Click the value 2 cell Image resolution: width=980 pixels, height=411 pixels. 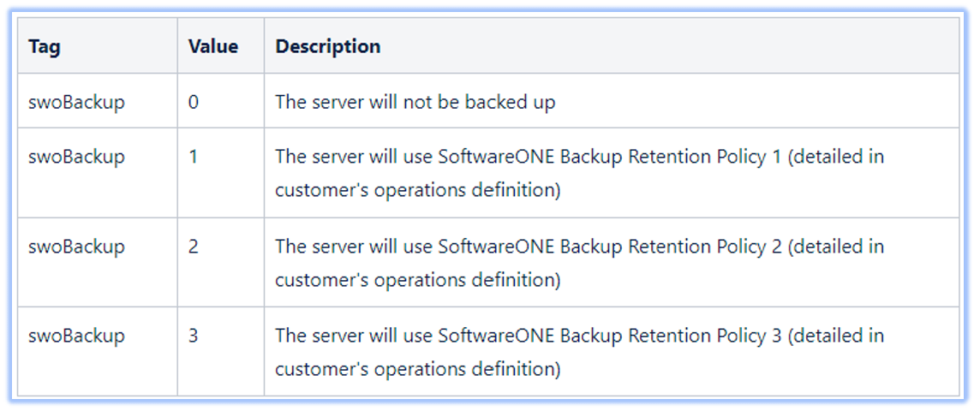tap(194, 246)
